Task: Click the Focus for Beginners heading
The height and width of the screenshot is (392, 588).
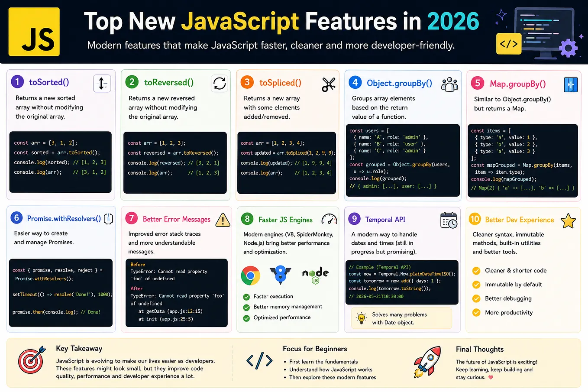Action: tap(315, 349)
